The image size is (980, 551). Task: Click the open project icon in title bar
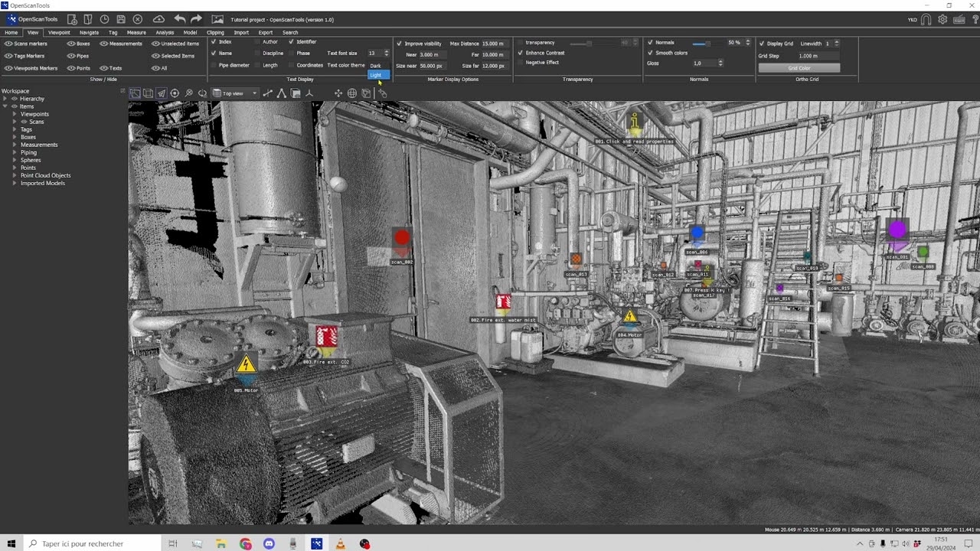point(88,19)
